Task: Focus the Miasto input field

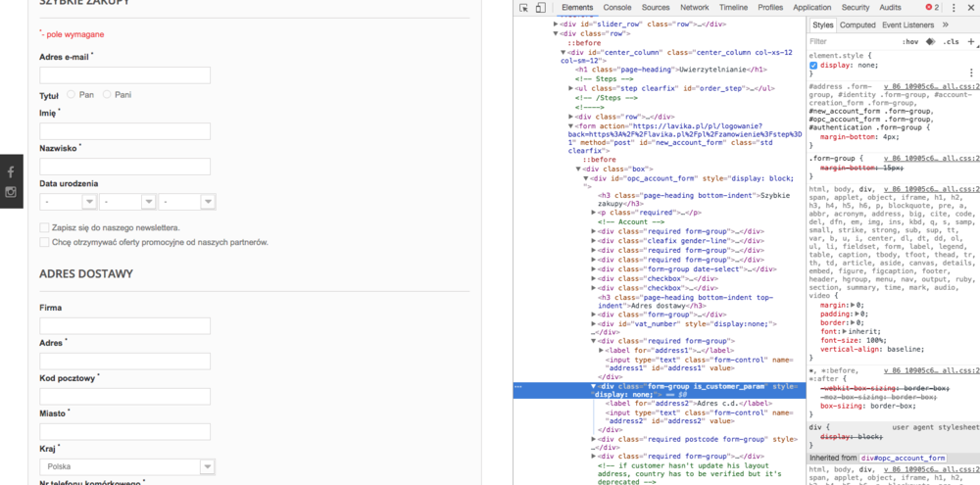Action: tap(125, 432)
